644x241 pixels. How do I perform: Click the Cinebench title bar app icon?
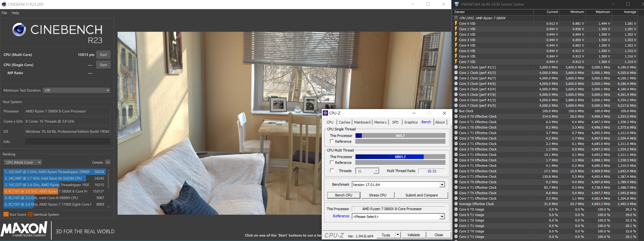tap(4, 4)
